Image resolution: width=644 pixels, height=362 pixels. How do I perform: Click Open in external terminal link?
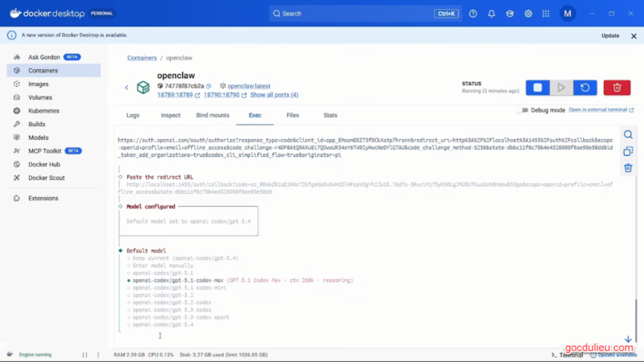tap(597, 109)
